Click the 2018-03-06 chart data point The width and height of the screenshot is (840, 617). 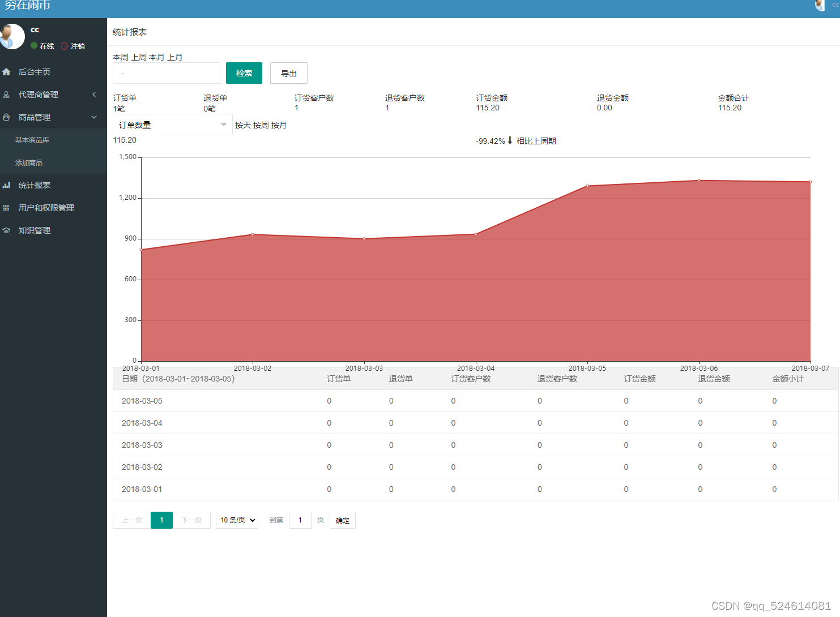coord(699,181)
